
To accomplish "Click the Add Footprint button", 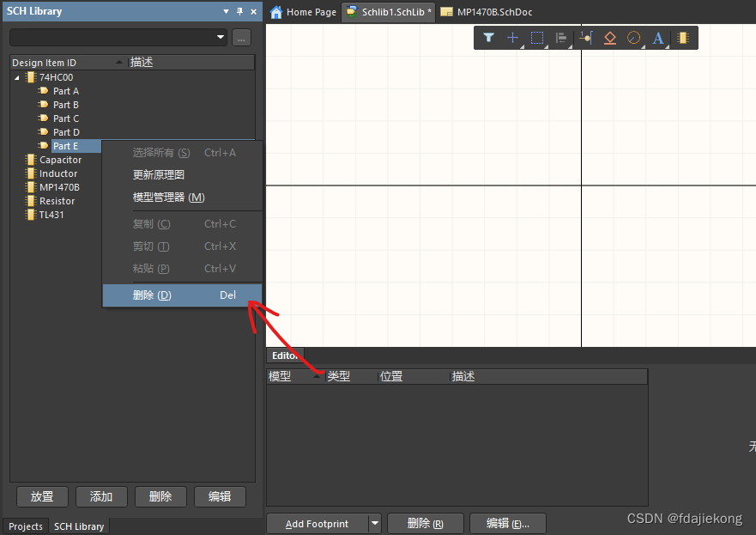I will click(x=318, y=524).
